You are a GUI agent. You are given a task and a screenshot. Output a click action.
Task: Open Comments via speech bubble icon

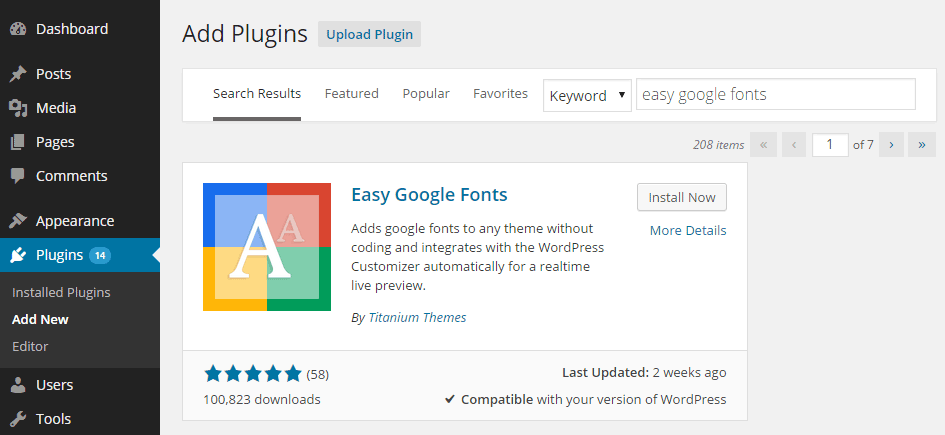click(x=17, y=176)
